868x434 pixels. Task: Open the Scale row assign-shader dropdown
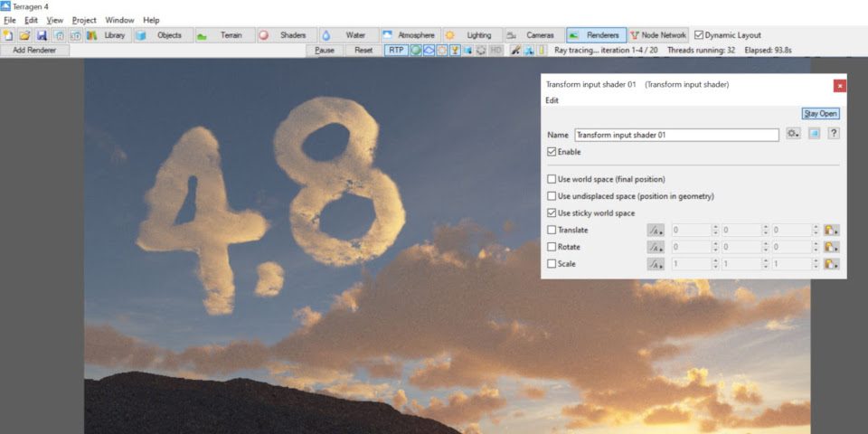832,264
